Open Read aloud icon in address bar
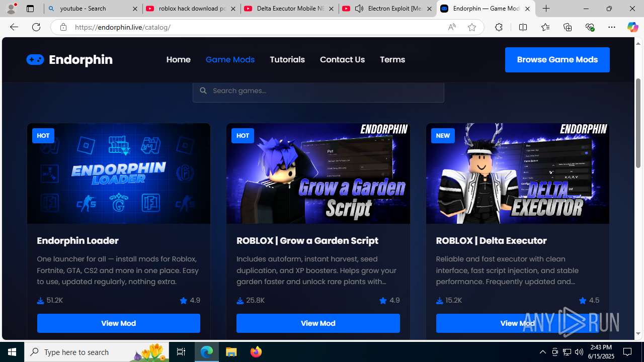 (x=452, y=27)
